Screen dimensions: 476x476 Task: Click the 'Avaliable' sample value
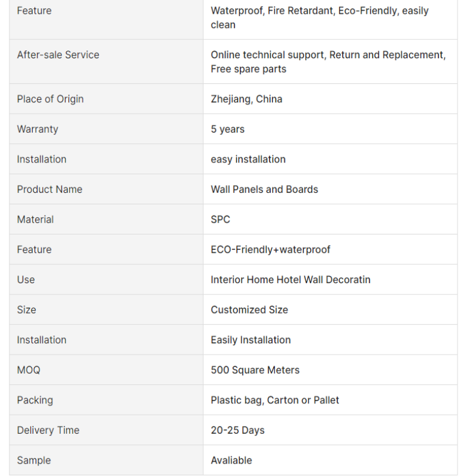pos(231,460)
